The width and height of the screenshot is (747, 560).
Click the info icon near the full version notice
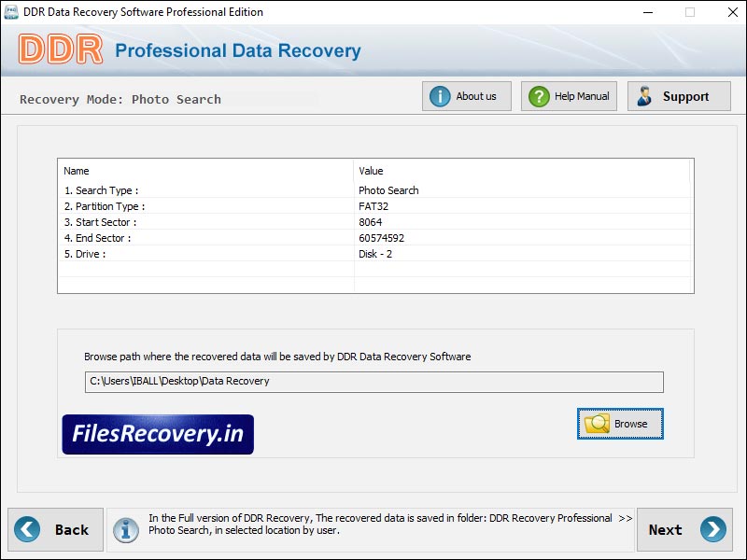[128, 529]
